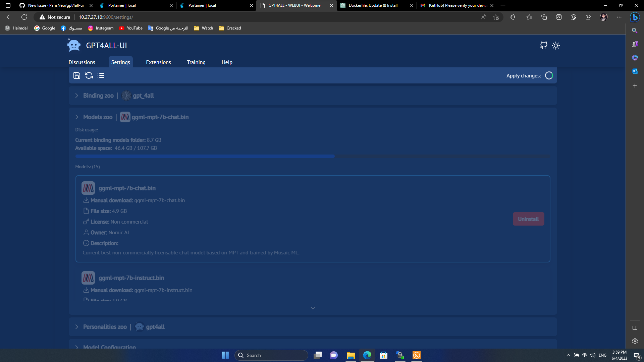Switch to the Discussions tab
Screen dimensions: 644x362
82,62
